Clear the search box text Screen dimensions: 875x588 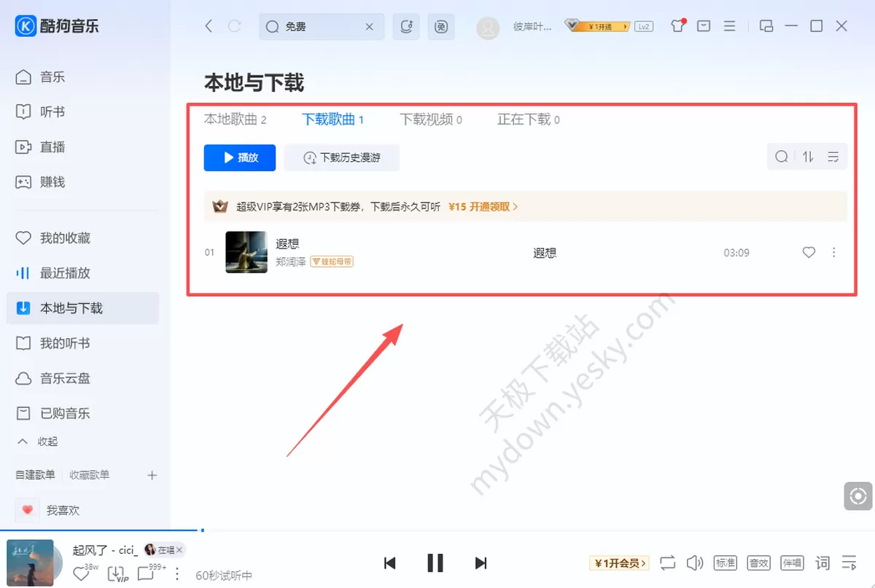pos(370,27)
